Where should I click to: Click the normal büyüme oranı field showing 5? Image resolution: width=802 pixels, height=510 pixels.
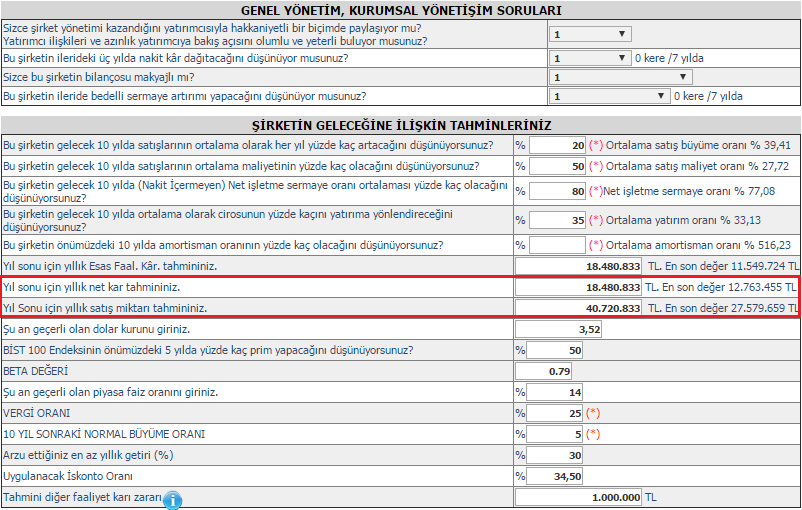pyautogui.click(x=554, y=434)
